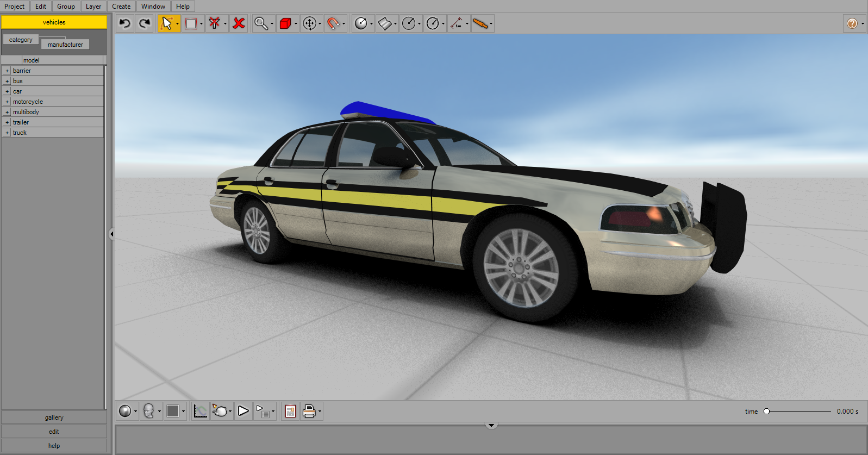Expand the motorcycle tree node
The image size is (868, 455).
pos(7,102)
